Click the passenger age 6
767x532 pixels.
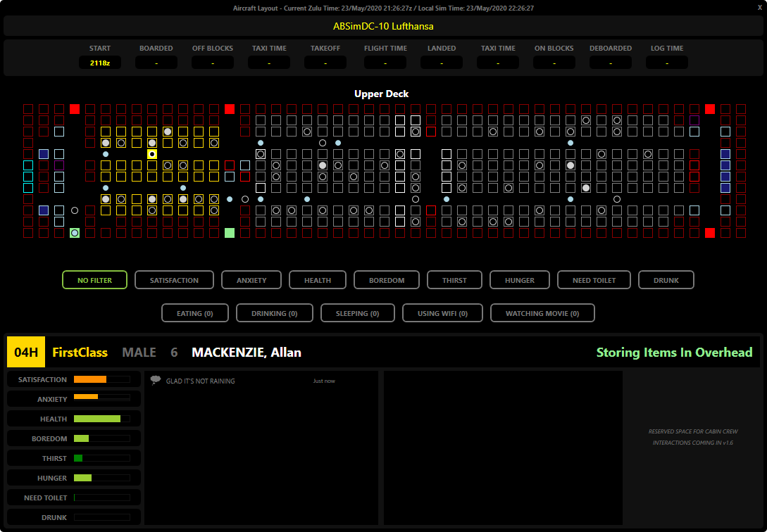[174, 353]
